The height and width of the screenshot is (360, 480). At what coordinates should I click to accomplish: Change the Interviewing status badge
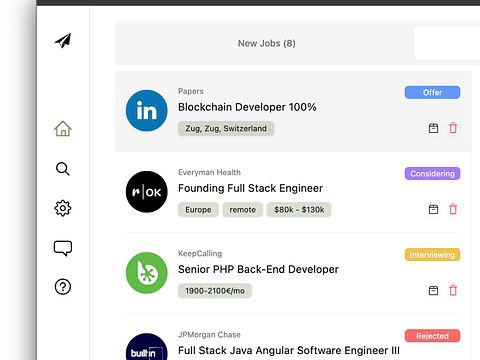(x=432, y=255)
